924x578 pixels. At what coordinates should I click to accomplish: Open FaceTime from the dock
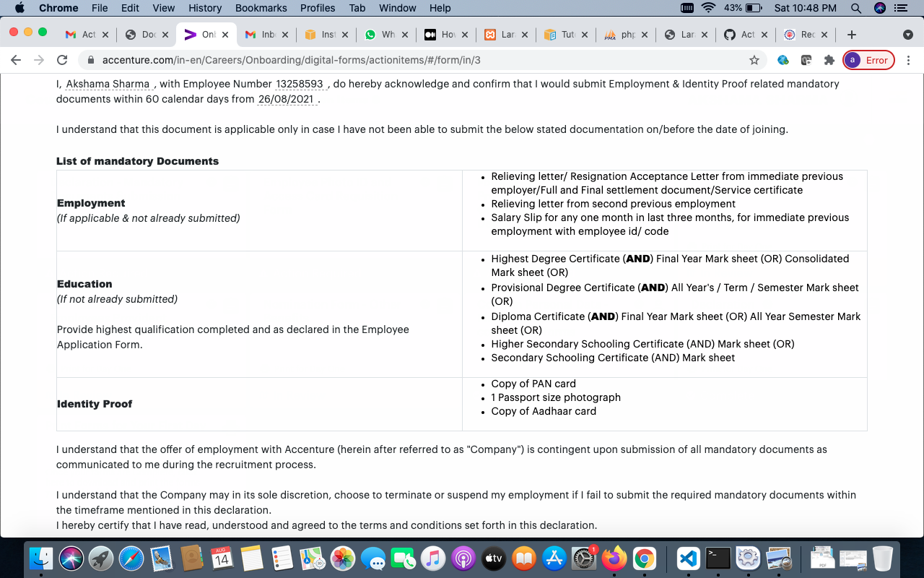pyautogui.click(x=402, y=558)
